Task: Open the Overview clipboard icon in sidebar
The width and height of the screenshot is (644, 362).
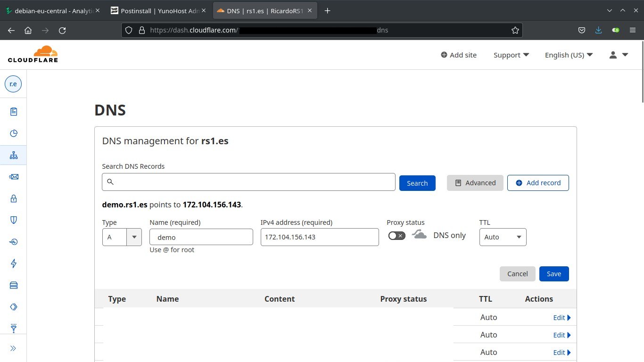Action: [13, 112]
